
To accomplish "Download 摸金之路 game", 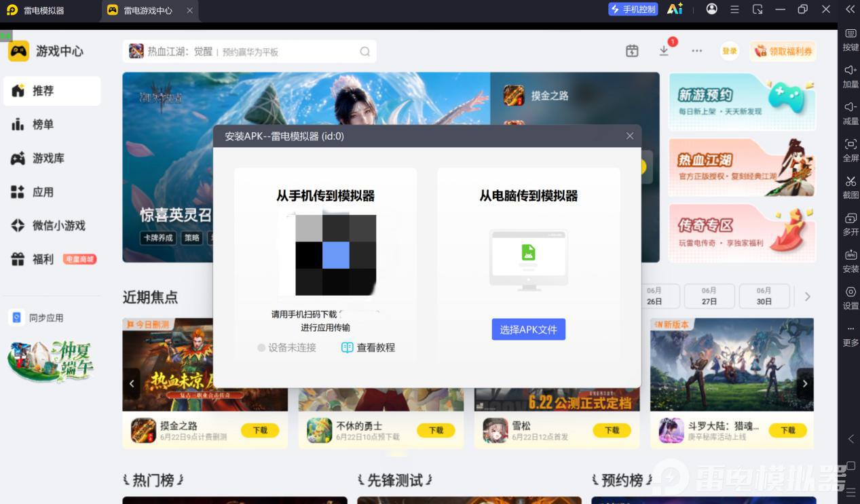I will 260,430.
